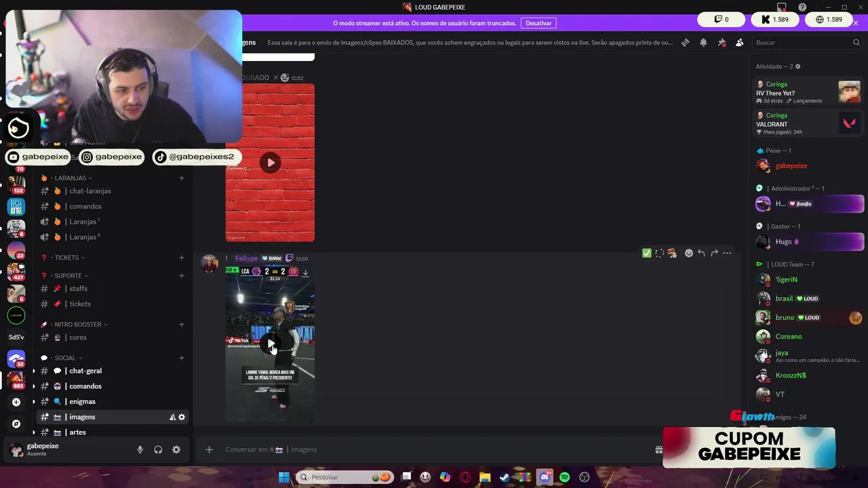Download the Fellype video attachment
The image size is (868, 488).
point(305,272)
